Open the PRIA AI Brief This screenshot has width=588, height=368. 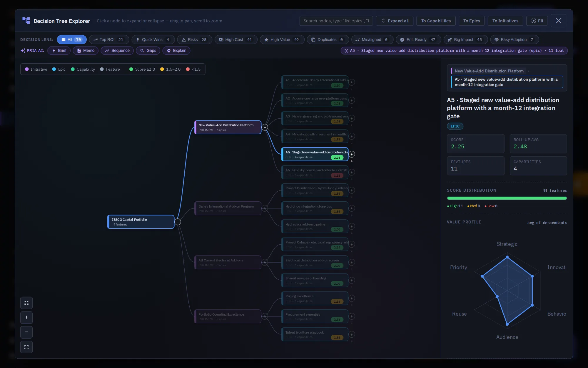click(59, 51)
